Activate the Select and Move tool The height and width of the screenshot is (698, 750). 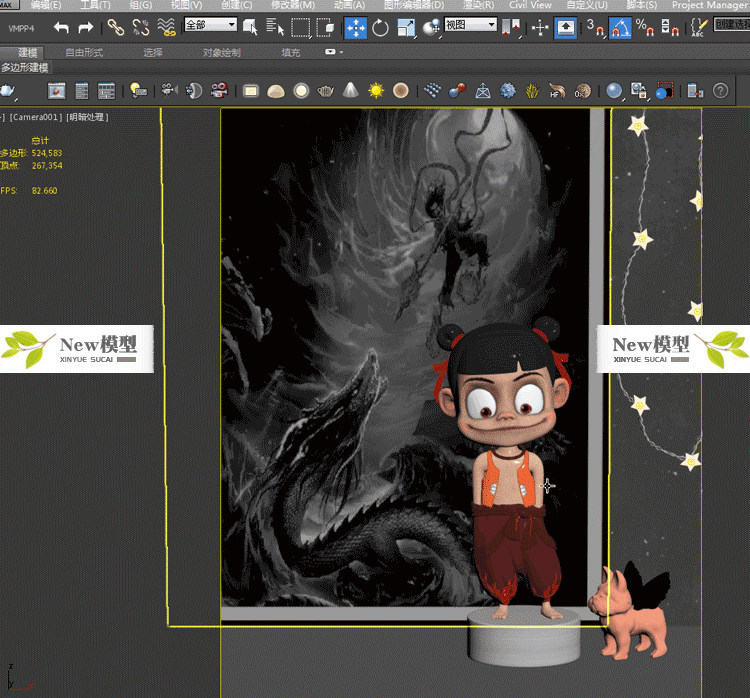pyautogui.click(x=355, y=27)
